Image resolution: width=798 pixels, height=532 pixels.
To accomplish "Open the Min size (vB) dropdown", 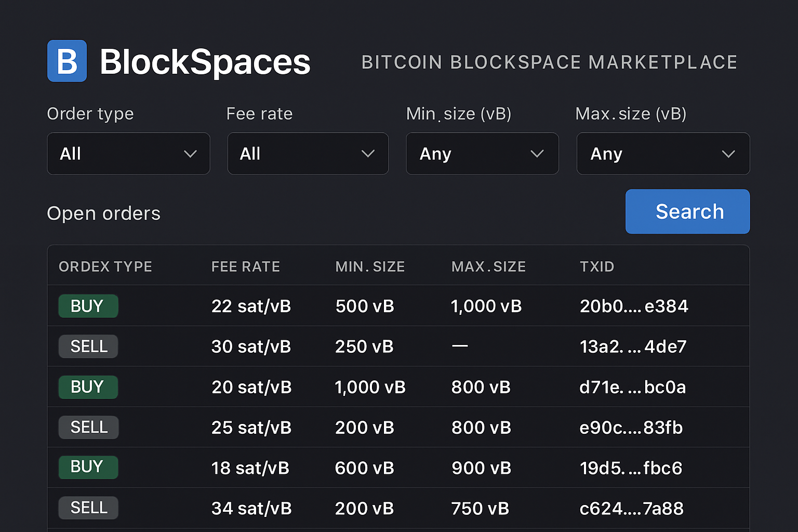I will [x=482, y=154].
